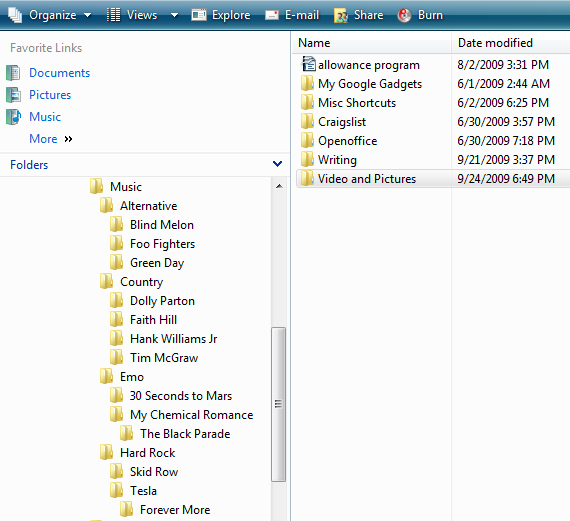Click the folder tree scroll up arrow
Image resolution: width=570 pixels, height=521 pixels.
(279, 187)
